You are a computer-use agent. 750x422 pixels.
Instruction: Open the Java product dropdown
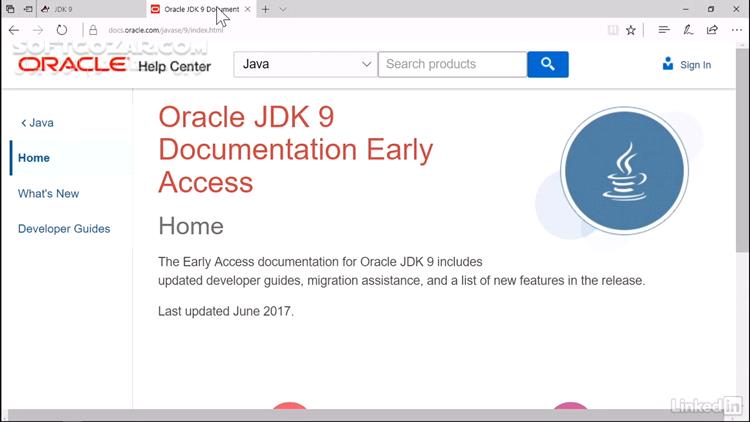pyautogui.click(x=305, y=64)
